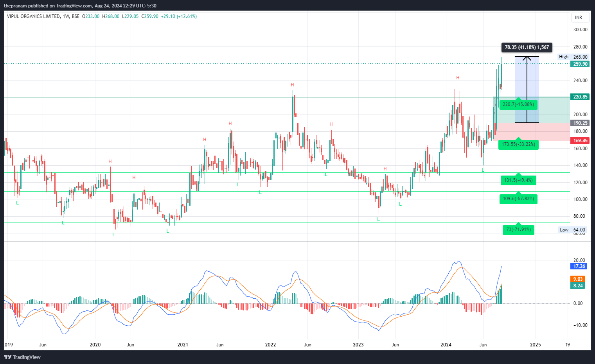Click the 200.00 price axis label

(x=580, y=115)
